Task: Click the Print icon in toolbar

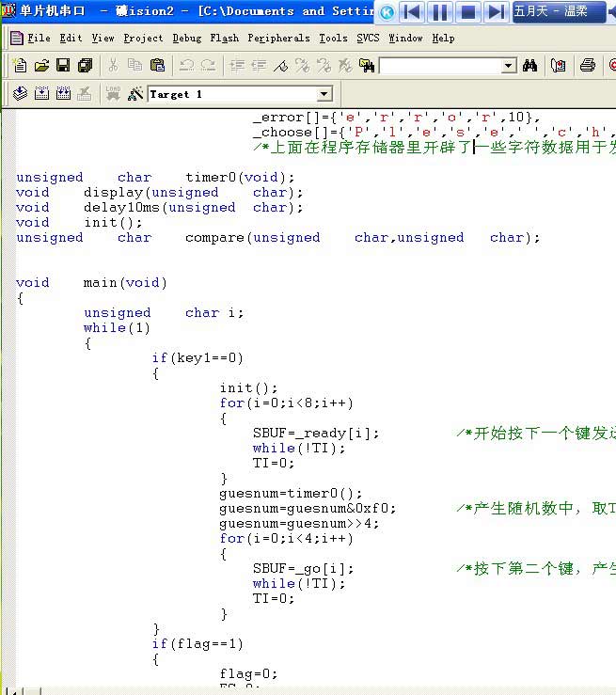Action: coord(588,66)
